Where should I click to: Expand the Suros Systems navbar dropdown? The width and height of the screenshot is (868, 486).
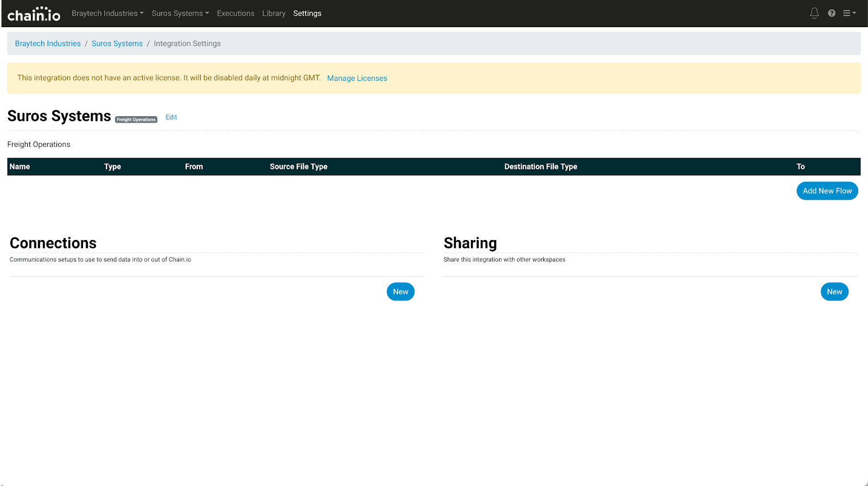180,13
